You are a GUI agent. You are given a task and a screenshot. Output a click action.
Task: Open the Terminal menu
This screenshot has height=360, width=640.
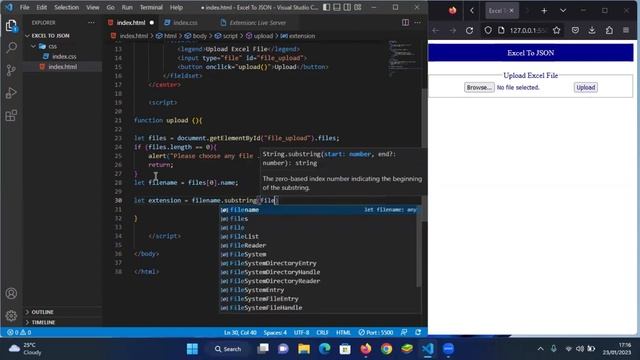tap(151, 7)
